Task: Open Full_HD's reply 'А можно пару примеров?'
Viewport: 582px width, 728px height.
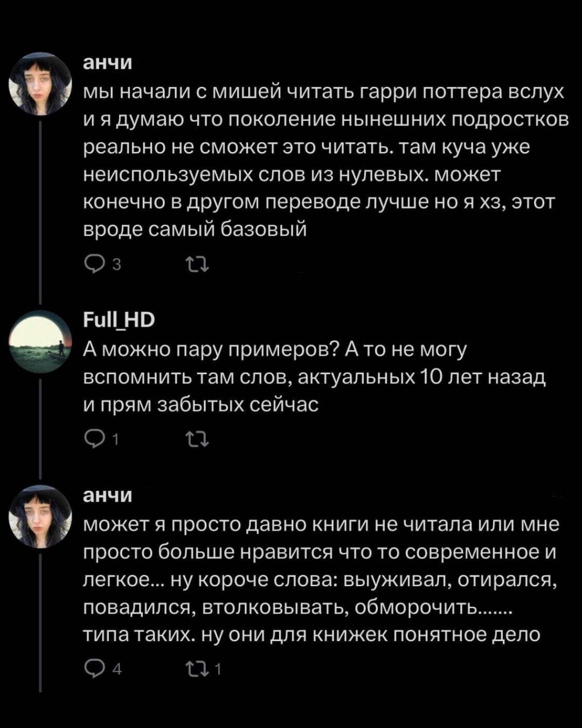Action: click(x=313, y=377)
